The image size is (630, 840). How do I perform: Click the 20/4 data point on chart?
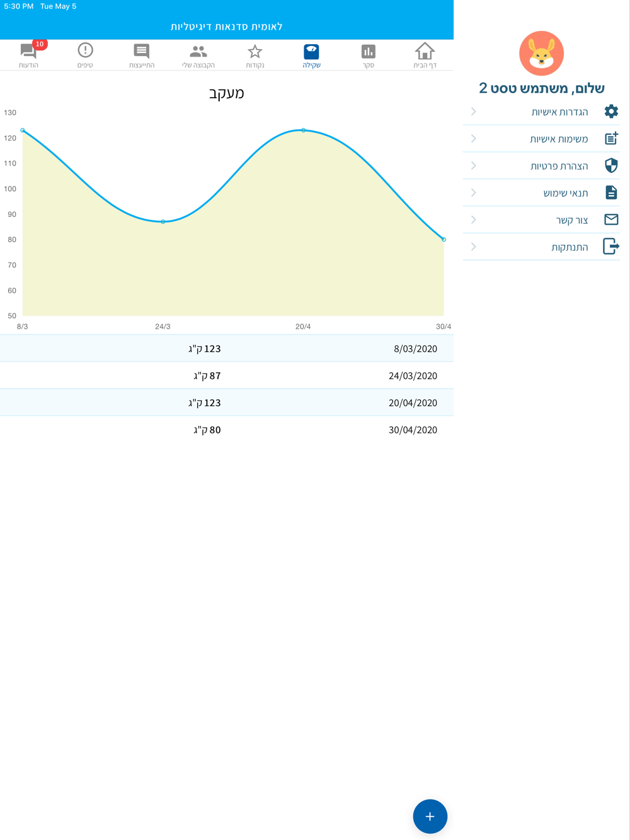(303, 130)
